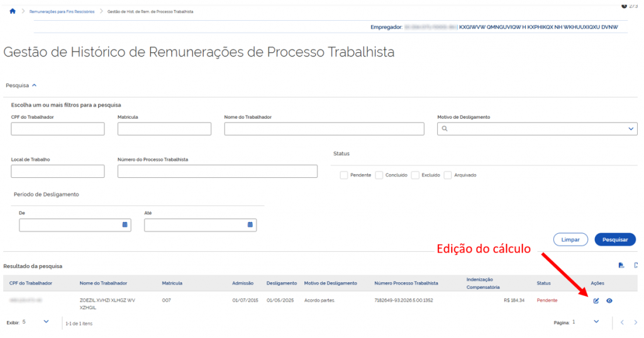
Task: Go to previous page arrow
Action: pos(622,322)
